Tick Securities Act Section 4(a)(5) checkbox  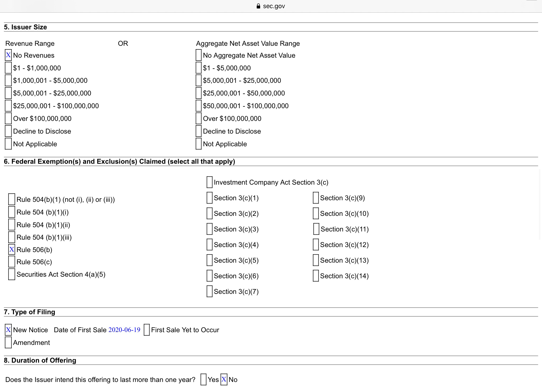point(12,274)
